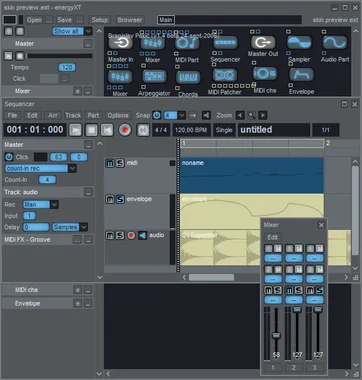Rewind to start in Sequencer transport
This screenshot has width=362, height=380.
107,130
